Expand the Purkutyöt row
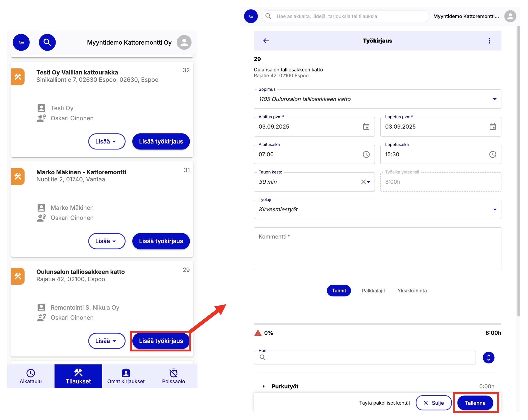This screenshot has width=528, height=420. (263, 386)
